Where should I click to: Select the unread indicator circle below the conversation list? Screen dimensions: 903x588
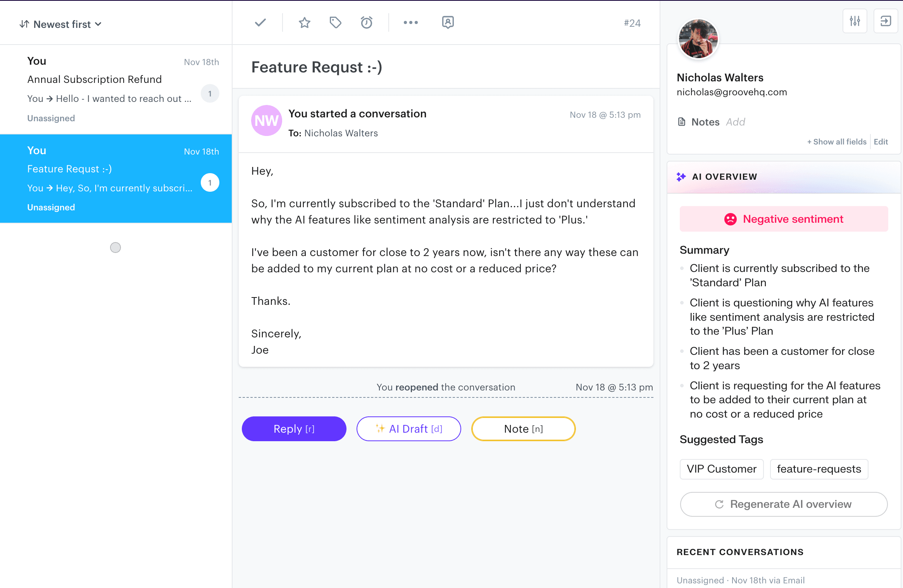point(115,247)
